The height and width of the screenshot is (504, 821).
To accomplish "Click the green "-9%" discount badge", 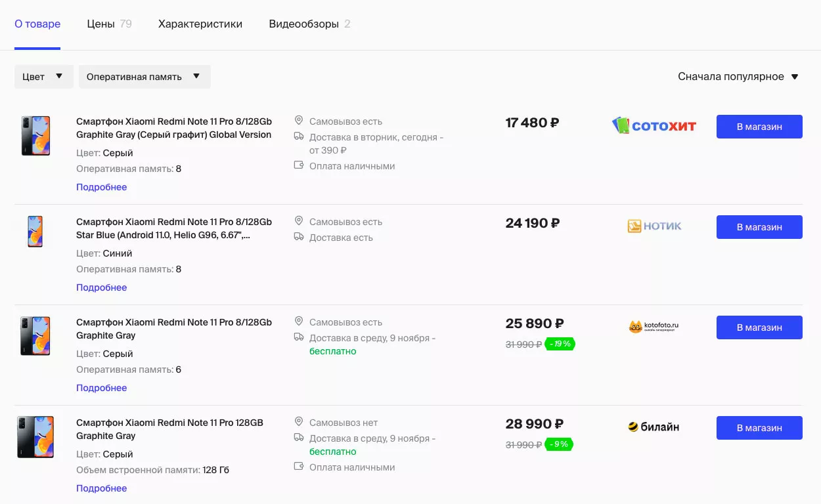I will 559,444.
